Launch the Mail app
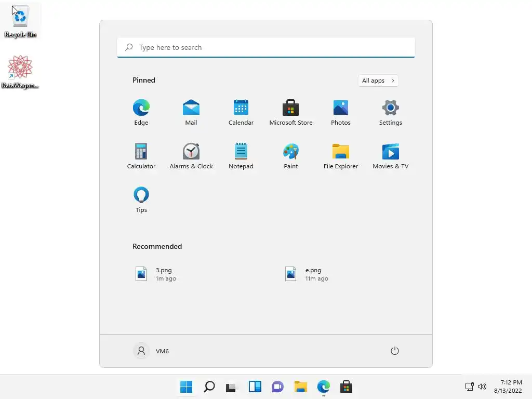The width and height of the screenshot is (532, 399). pyautogui.click(x=191, y=112)
